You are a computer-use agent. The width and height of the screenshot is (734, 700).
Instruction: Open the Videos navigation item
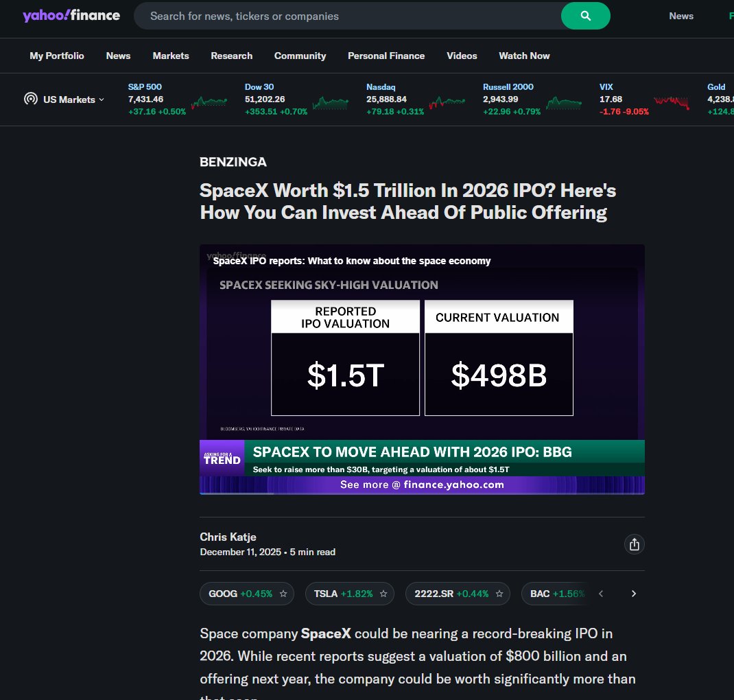462,56
